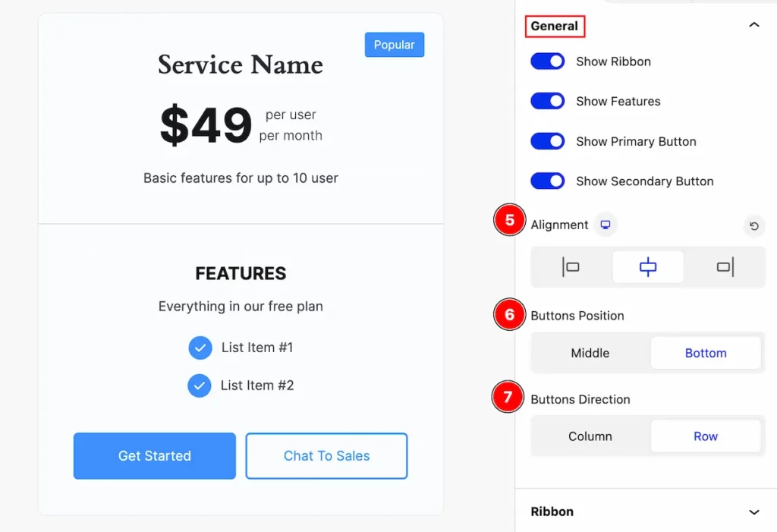Disable the Show Primary Button switch
The height and width of the screenshot is (532, 777).
pos(548,141)
